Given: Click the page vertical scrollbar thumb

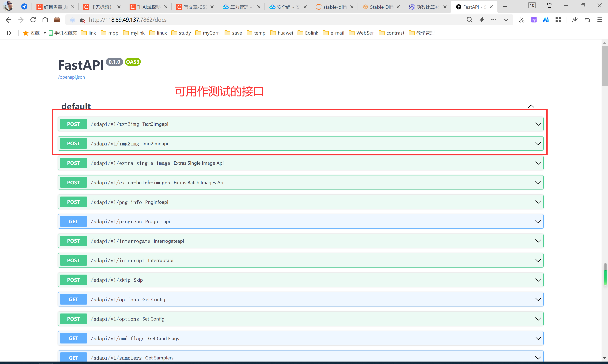Looking at the screenshot, I should point(605,66).
